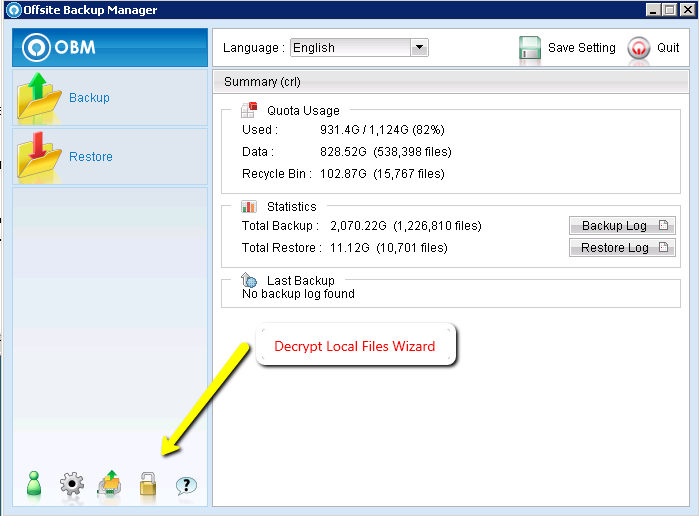Viewport: 699px width, 516px height.
Task: Expand the Language dropdown arrow
Action: point(419,48)
